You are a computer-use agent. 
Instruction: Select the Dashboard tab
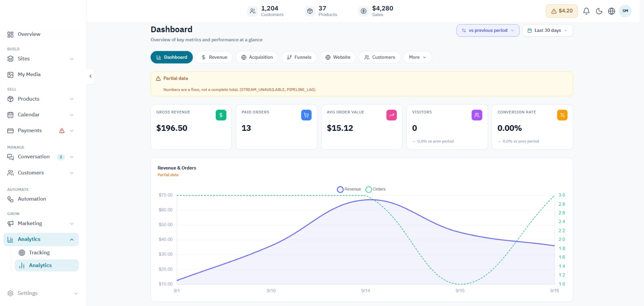pos(171,57)
